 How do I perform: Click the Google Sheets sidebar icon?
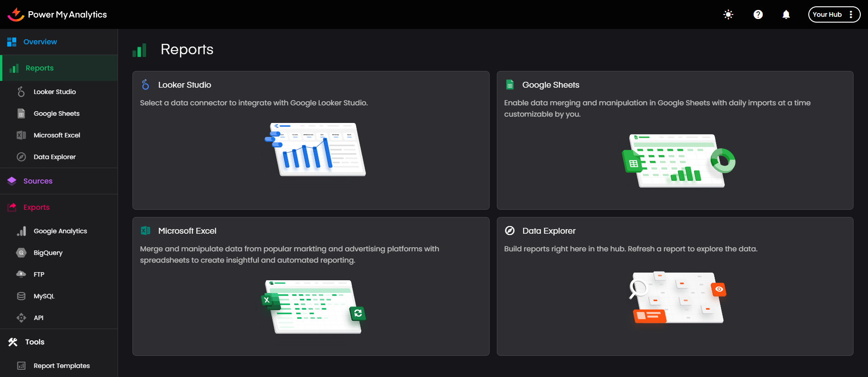click(x=21, y=113)
